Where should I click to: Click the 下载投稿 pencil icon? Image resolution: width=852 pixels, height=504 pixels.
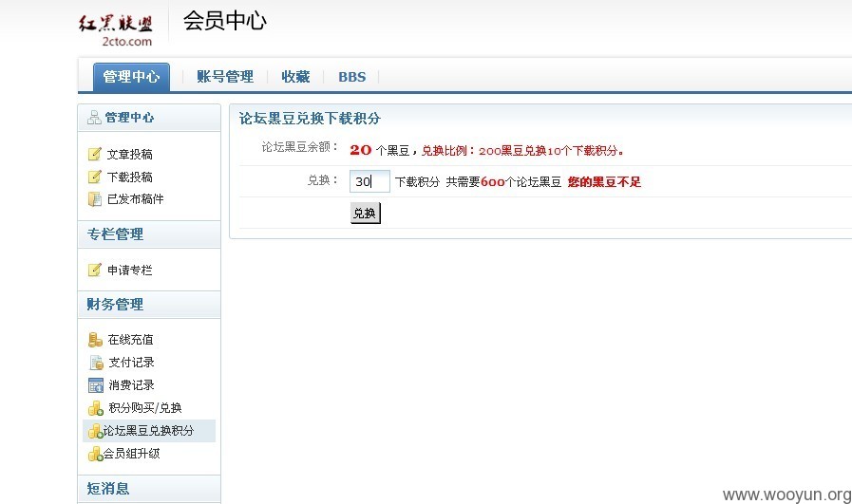pos(95,177)
